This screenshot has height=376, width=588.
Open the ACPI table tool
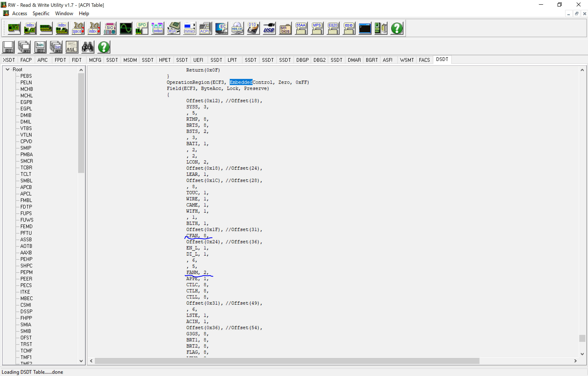pyautogui.click(x=205, y=28)
